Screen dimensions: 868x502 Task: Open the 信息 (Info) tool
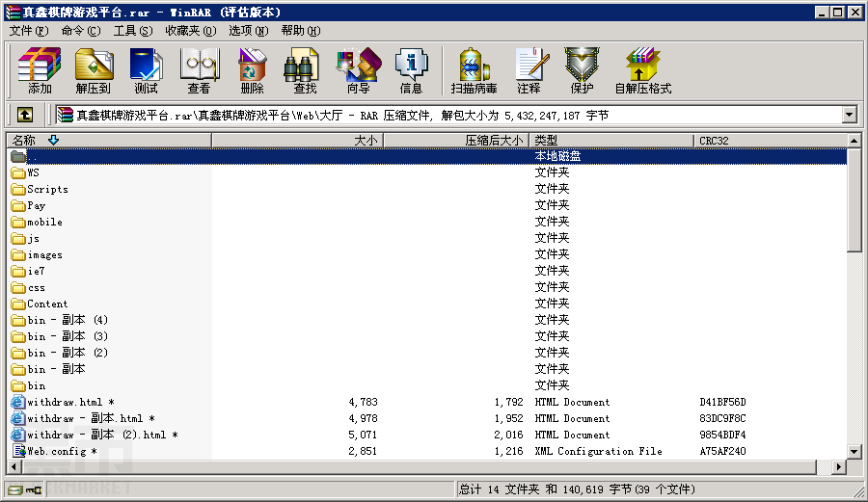[411, 70]
